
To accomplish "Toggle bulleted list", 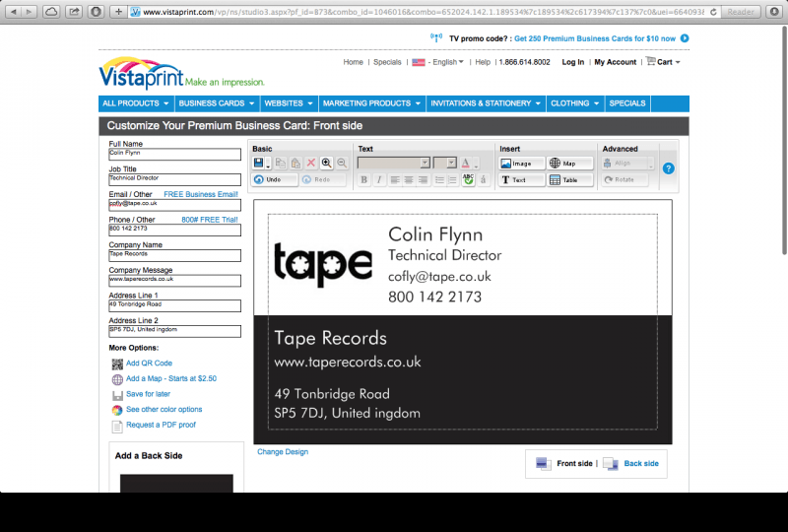I will click(x=439, y=179).
